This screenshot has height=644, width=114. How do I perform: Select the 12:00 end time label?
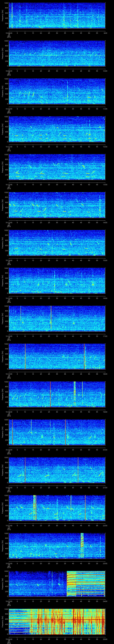tap(105, 147)
